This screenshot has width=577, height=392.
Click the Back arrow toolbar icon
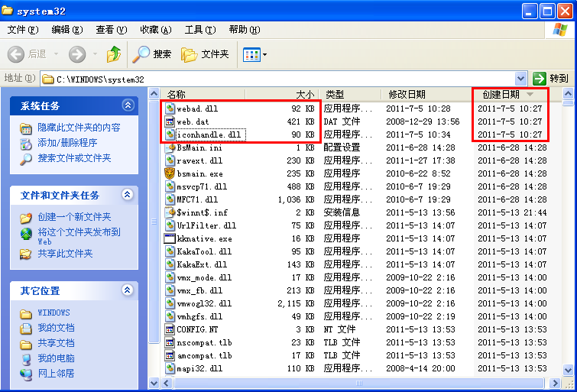click(x=17, y=54)
